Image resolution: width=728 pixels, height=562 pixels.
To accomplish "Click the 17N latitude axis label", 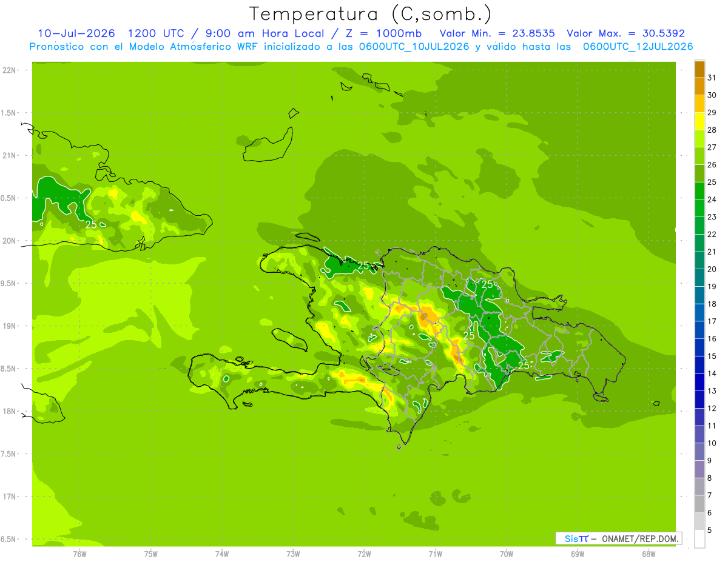I will point(10,497).
